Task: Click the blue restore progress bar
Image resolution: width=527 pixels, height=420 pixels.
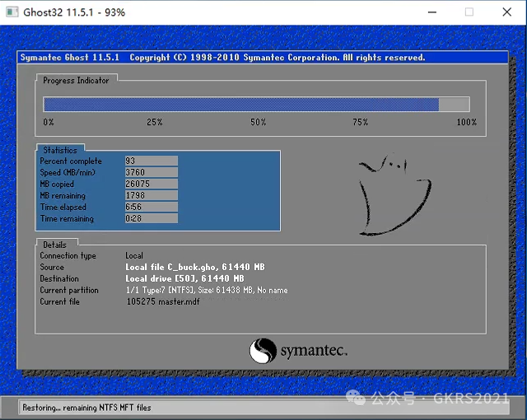Action: click(256, 104)
